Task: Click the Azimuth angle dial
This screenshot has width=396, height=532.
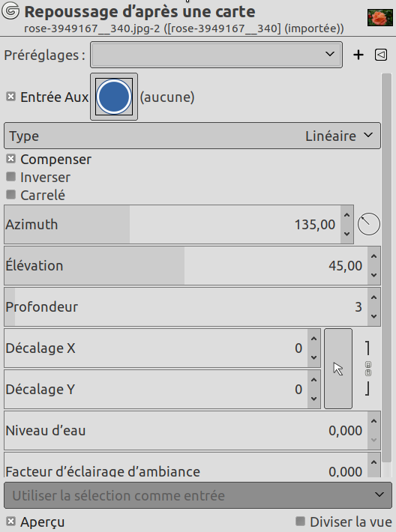Action: point(368,224)
